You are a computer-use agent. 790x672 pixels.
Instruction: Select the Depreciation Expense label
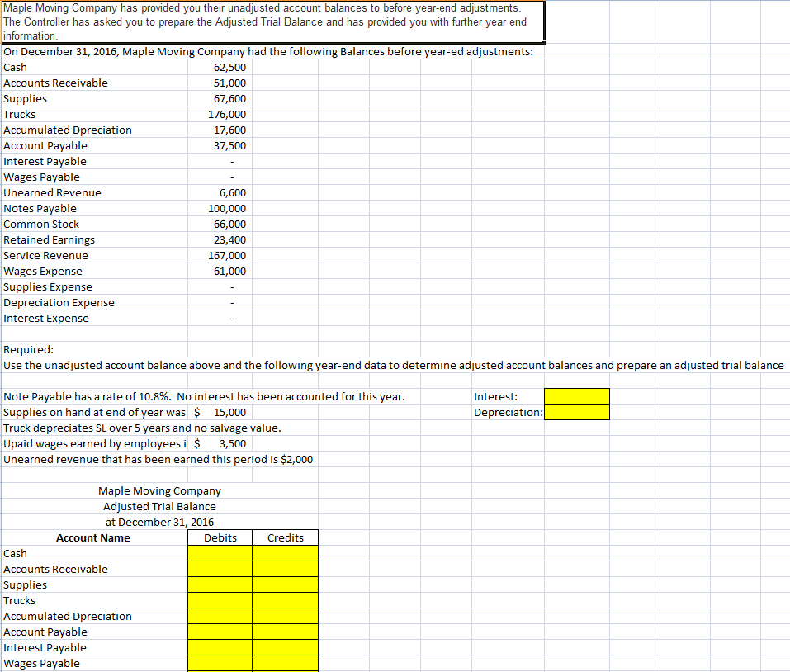coord(59,302)
